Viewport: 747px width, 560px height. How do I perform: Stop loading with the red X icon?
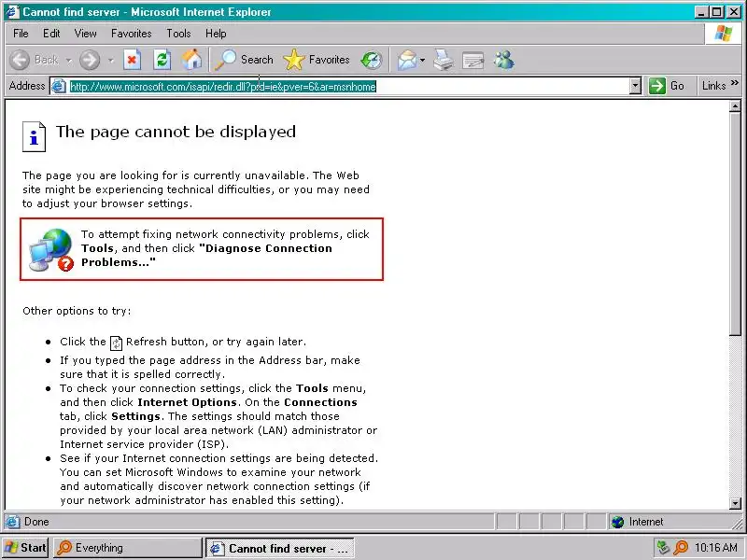pos(132,60)
